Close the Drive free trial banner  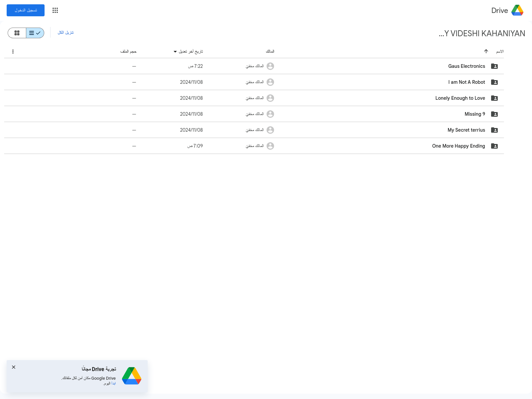14,367
